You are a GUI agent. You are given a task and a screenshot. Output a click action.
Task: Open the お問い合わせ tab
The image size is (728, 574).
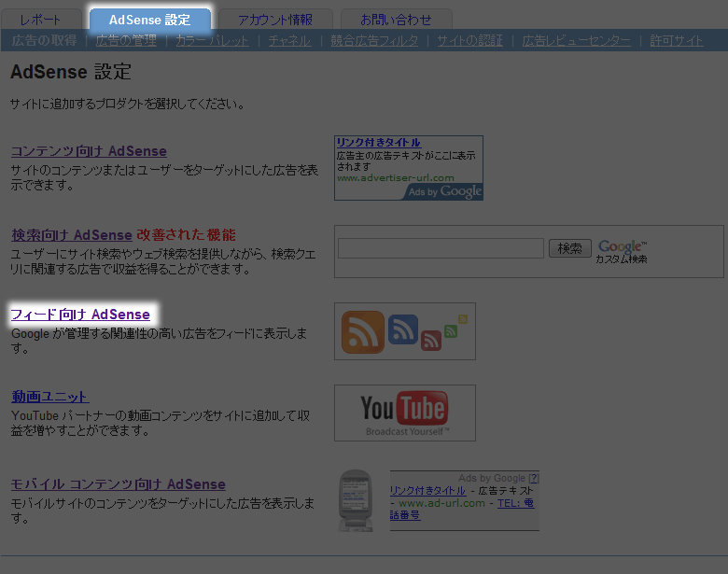(396, 20)
